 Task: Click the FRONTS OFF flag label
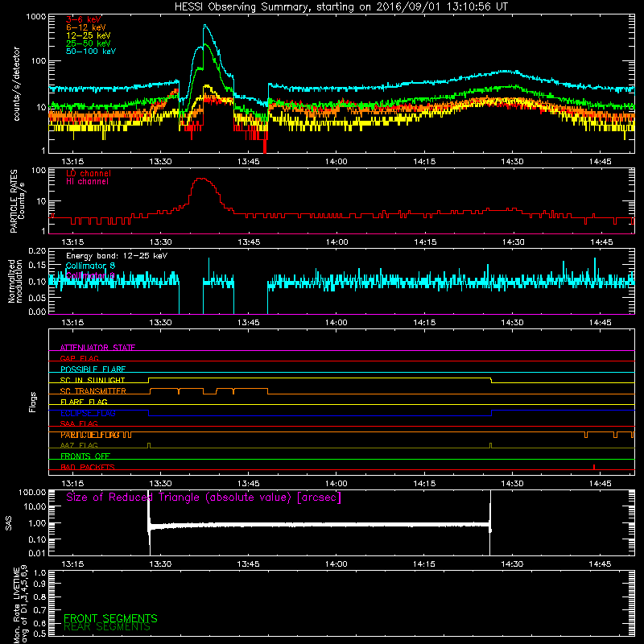pyautogui.click(x=85, y=456)
